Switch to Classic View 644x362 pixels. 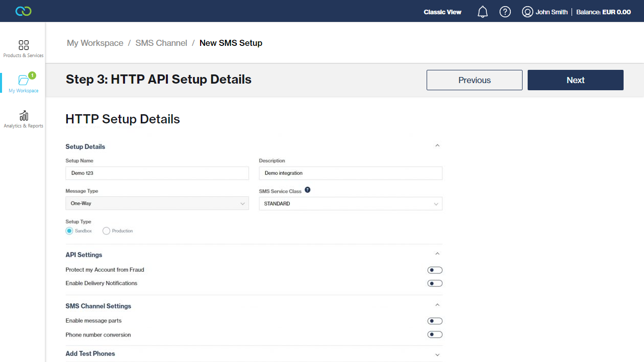pos(442,12)
